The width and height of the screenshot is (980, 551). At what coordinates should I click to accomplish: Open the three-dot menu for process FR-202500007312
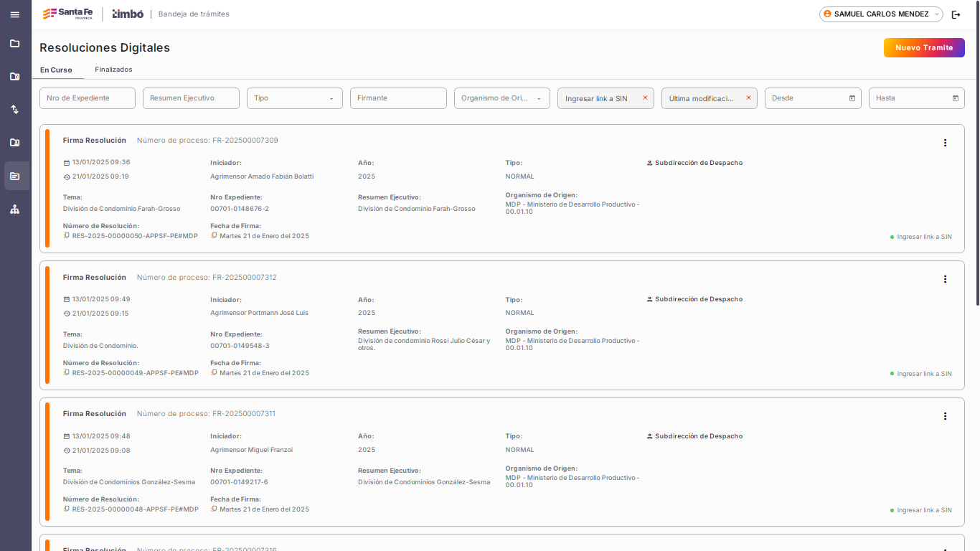click(945, 279)
